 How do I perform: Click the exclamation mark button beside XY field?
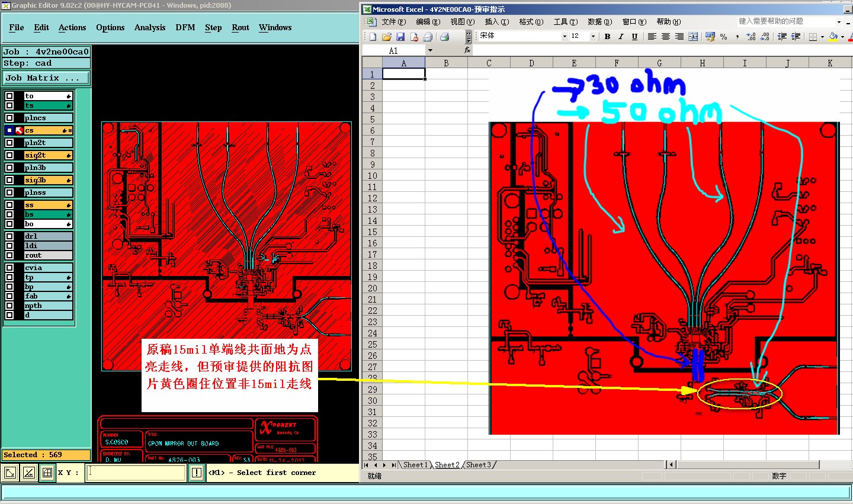click(x=197, y=473)
